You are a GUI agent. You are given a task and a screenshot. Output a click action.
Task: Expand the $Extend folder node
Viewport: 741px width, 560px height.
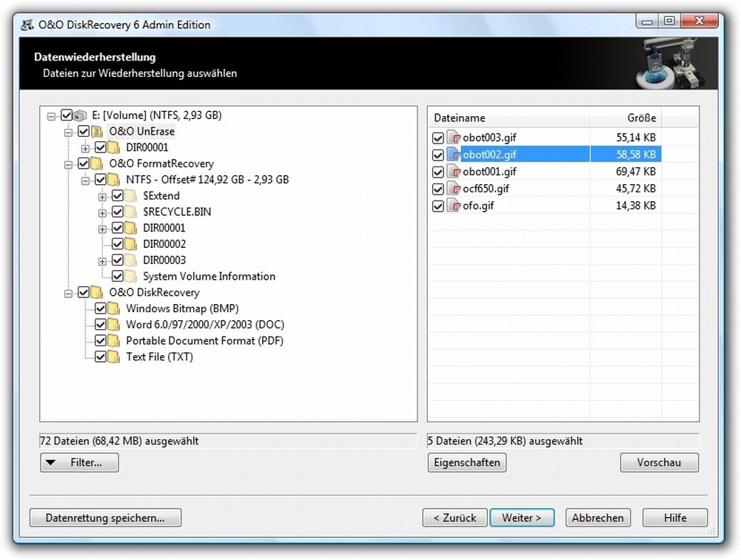pos(103,197)
